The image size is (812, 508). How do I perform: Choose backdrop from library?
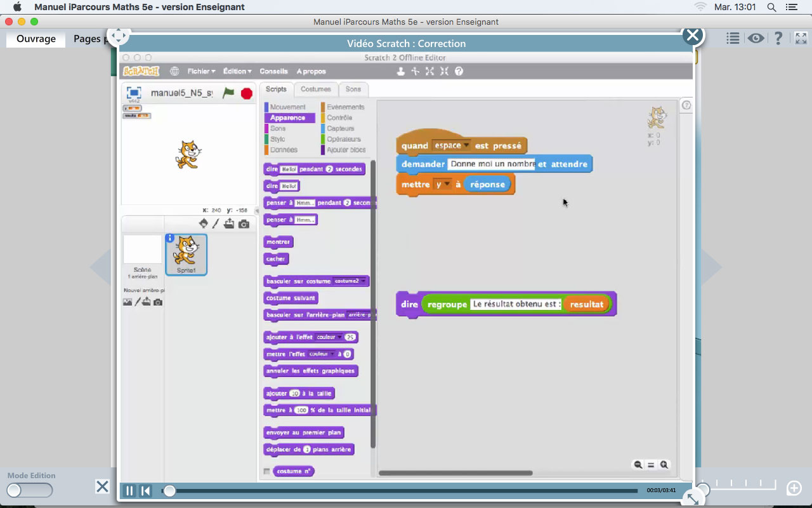(128, 302)
